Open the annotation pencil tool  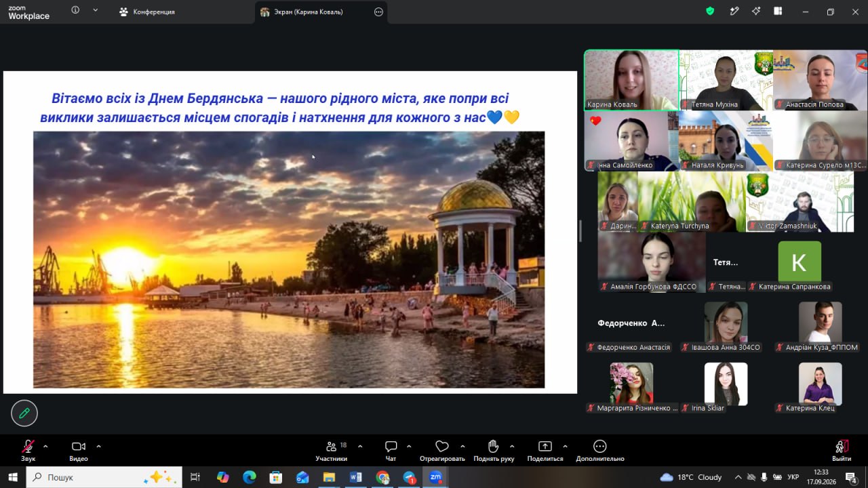[24, 413]
